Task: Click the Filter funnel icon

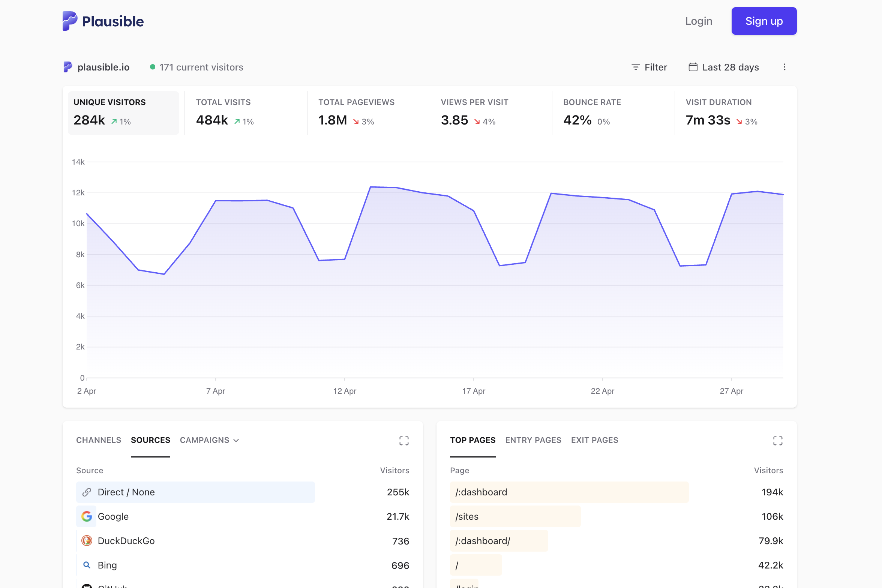Action: [x=636, y=67]
